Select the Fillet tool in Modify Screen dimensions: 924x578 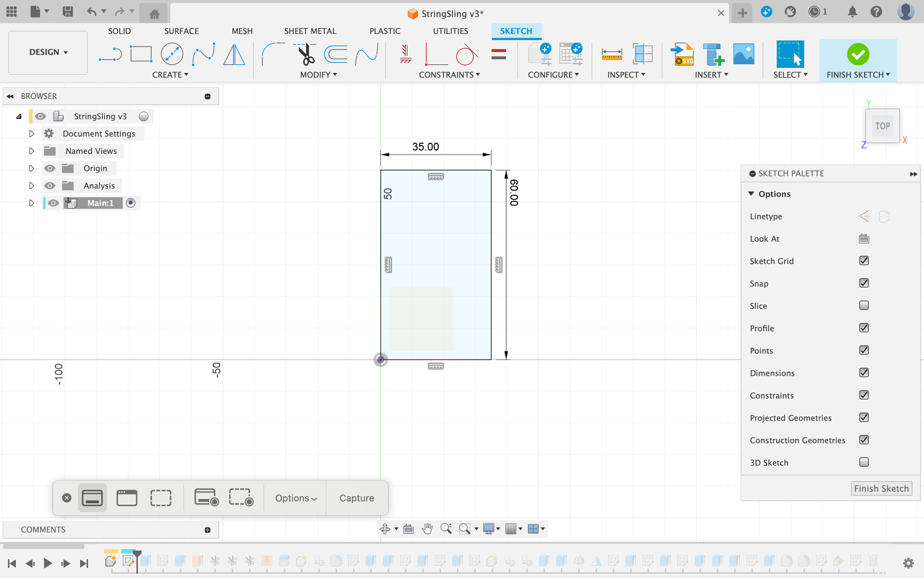pos(273,54)
